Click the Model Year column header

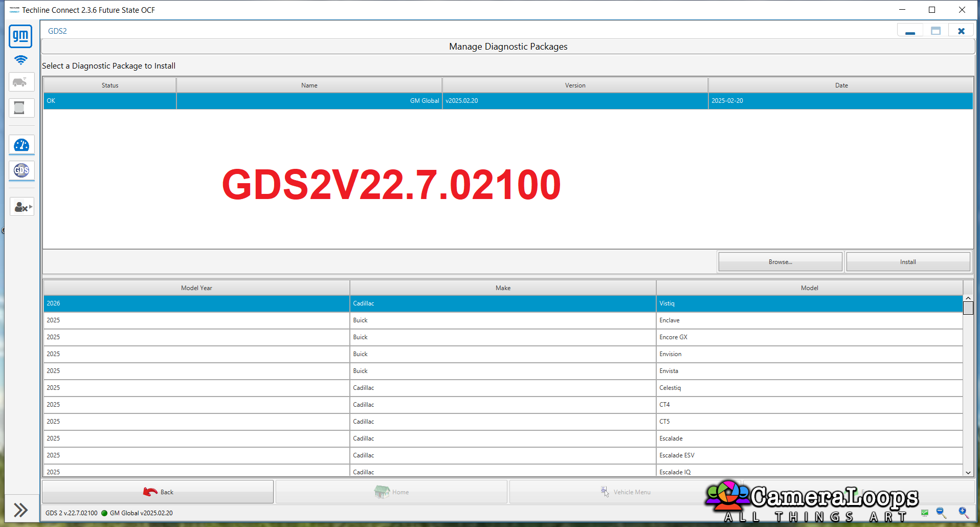(x=196, y=288)
